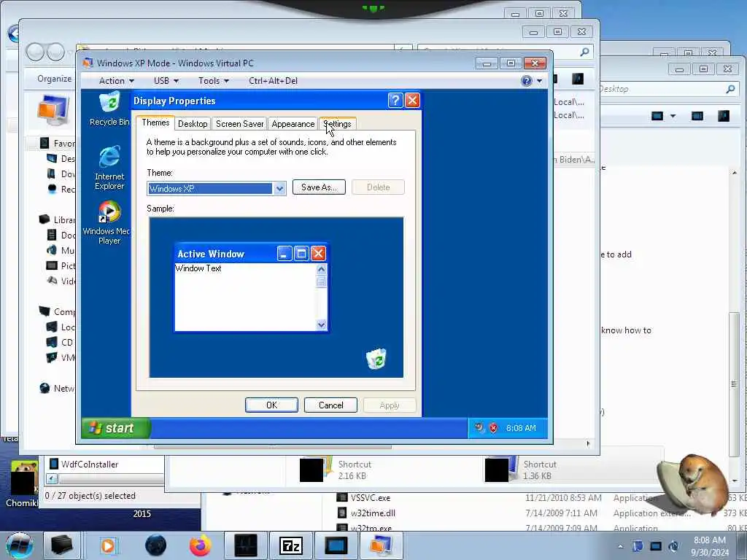Select the Favorites item in Explorer sidebar
This screenshot has height=560, width=747.
click(x=58, y=144)
